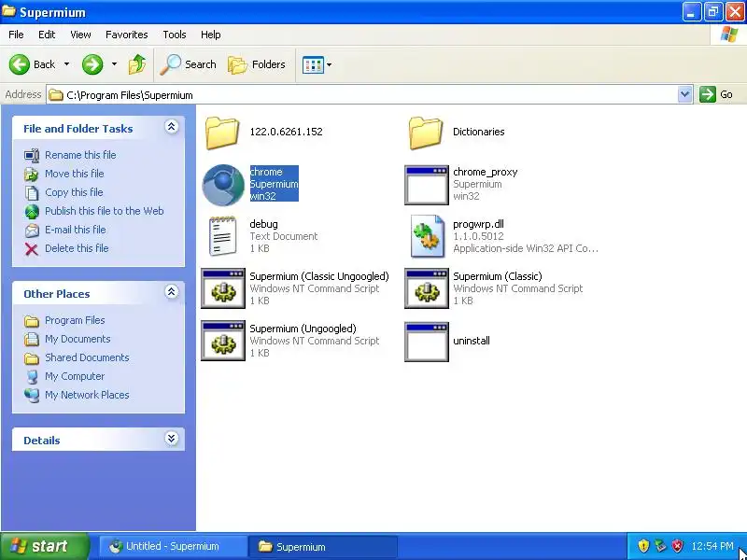
Task: Select the progwrp.dll file icon
Action: [x=428, y=236]
